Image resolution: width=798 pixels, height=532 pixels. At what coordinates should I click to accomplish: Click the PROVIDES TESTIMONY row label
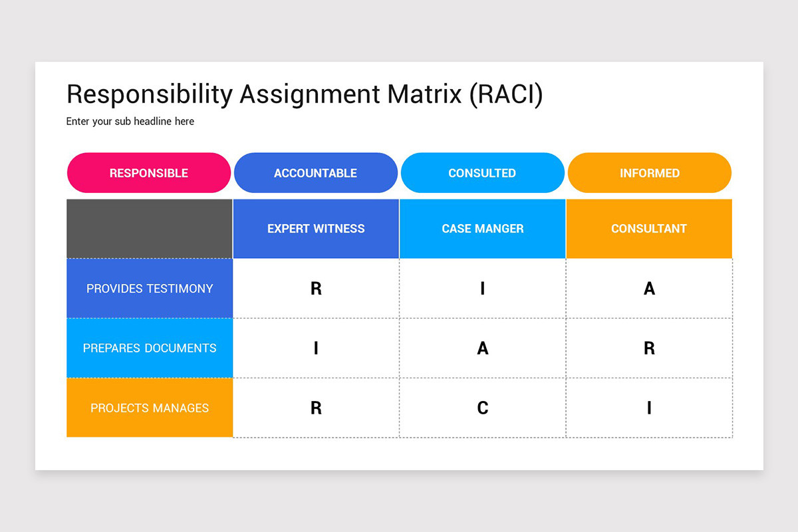(x=150, y=289)
